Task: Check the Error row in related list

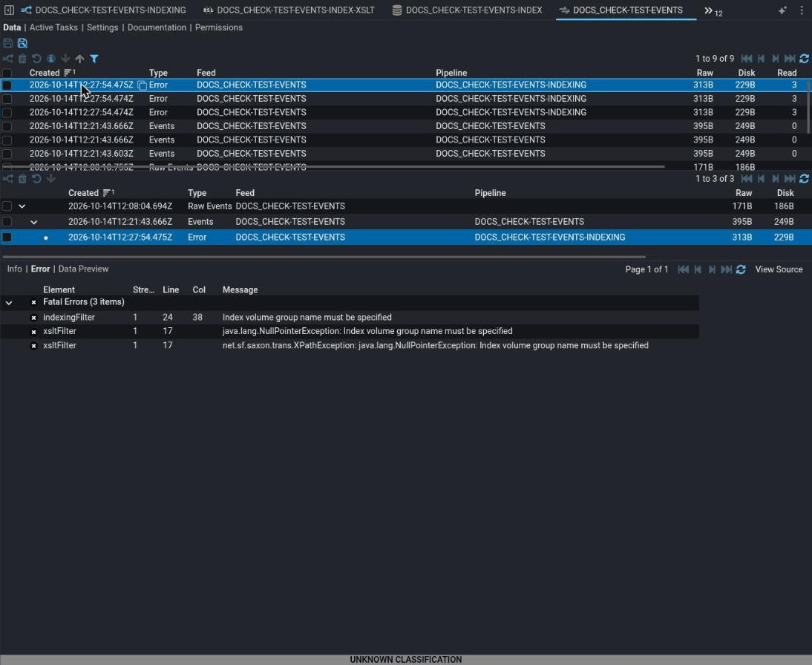Action: coord(7,237)
